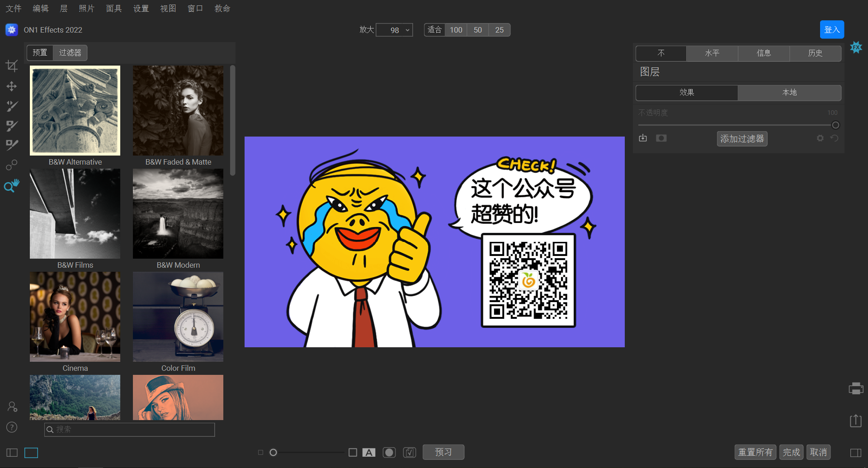Select the Refine Brush tool
Image resolution: width=868 pixels, height=468 pixels.
point(12,145)
